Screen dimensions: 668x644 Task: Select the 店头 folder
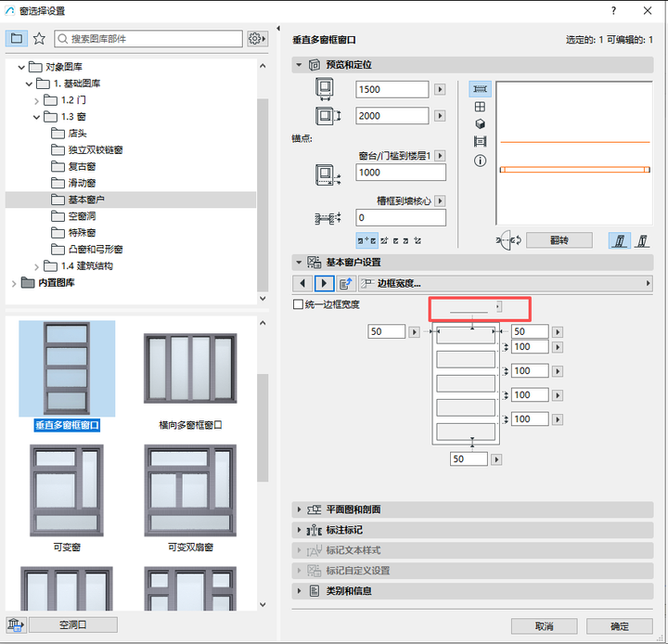[69, 134]
